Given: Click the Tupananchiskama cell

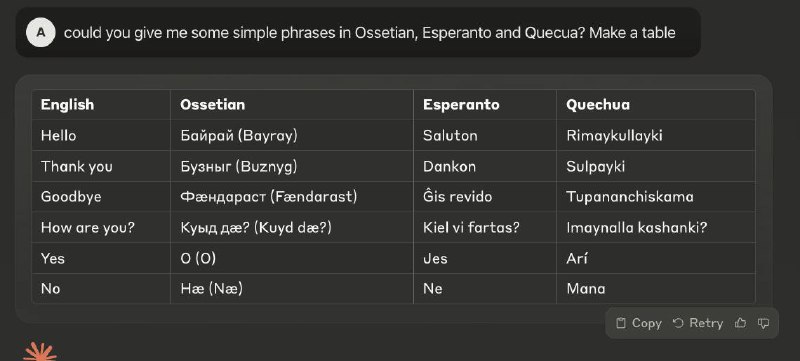Looking at the screenshot, I should (656, 197).
